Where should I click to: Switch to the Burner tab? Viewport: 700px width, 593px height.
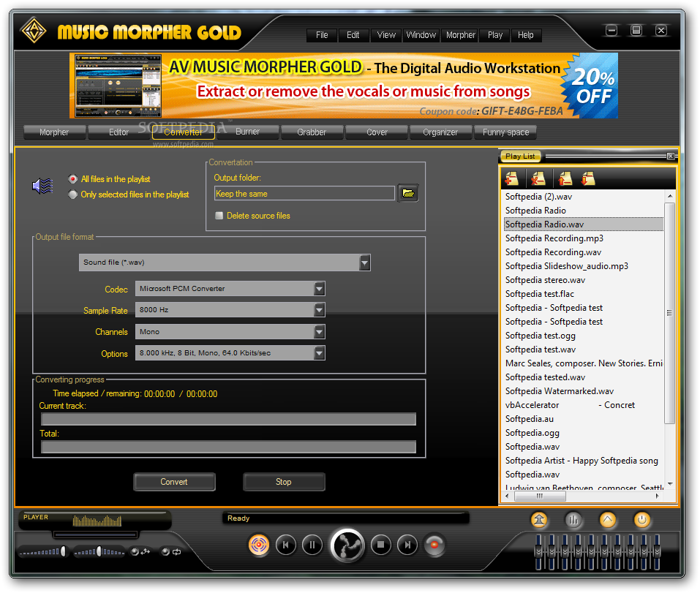247,132
